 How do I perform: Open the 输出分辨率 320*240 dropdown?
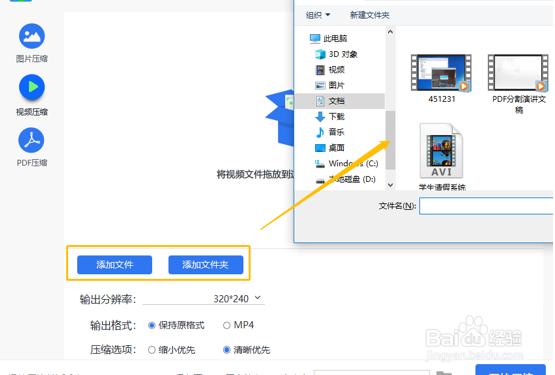(204, 299)
